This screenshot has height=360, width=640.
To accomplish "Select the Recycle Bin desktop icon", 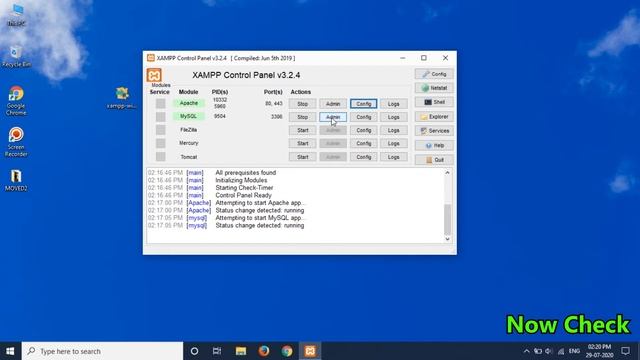I will (x=16, y=56).
